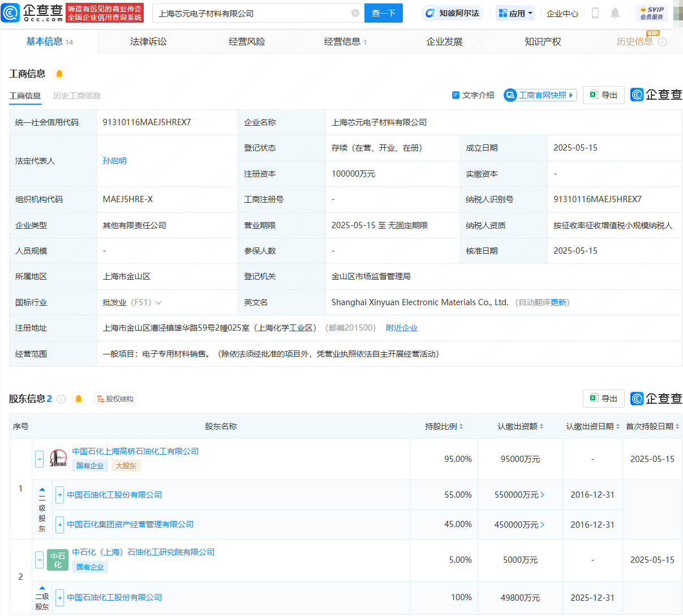Click 国有企业 tag of second shareholder
The width and height of the screenshot is (683, 616).
click(x=90, y=567)
